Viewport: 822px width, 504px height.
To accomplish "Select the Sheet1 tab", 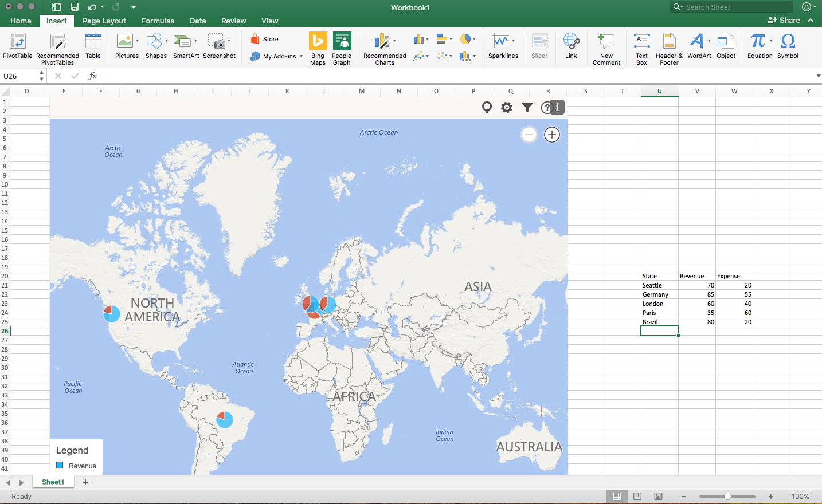I will pyautogui.click(x=53, y=482).
